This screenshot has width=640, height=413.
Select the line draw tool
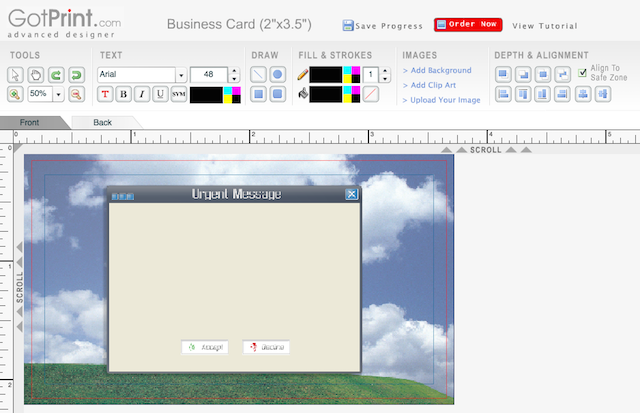[x=258, y=75]
